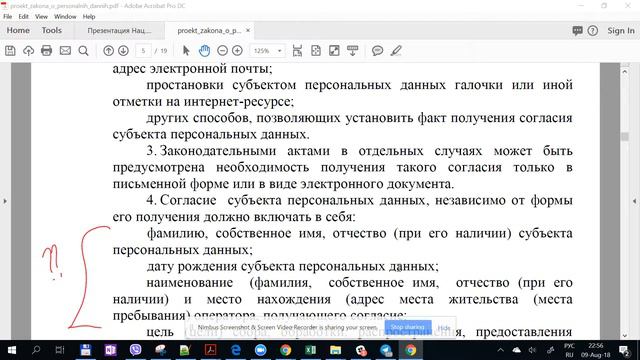Expand the right tools pane
640x360 pixels.
point(634,201)
